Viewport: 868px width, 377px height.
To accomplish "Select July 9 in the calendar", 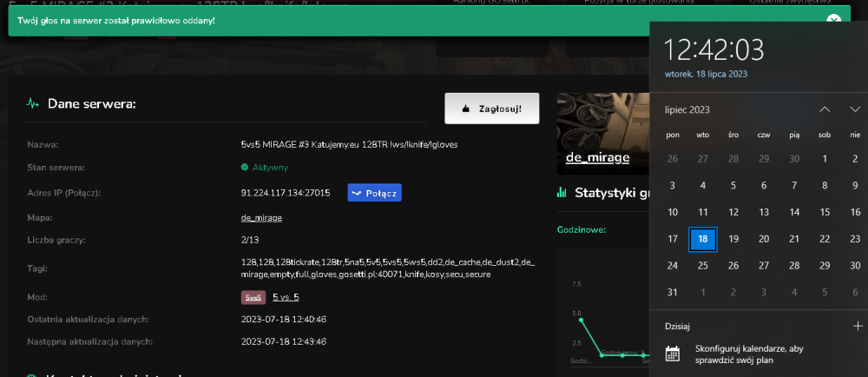I will [x=855, y=185].
